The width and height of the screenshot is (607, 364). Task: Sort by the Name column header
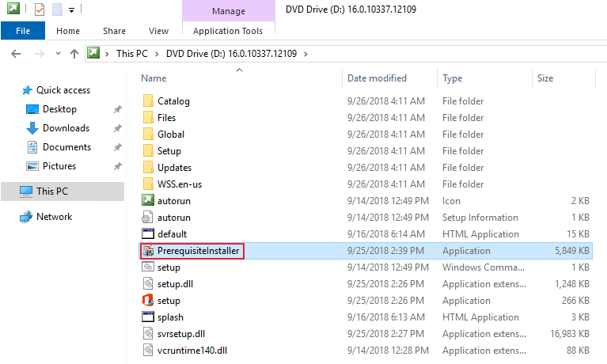154,78
